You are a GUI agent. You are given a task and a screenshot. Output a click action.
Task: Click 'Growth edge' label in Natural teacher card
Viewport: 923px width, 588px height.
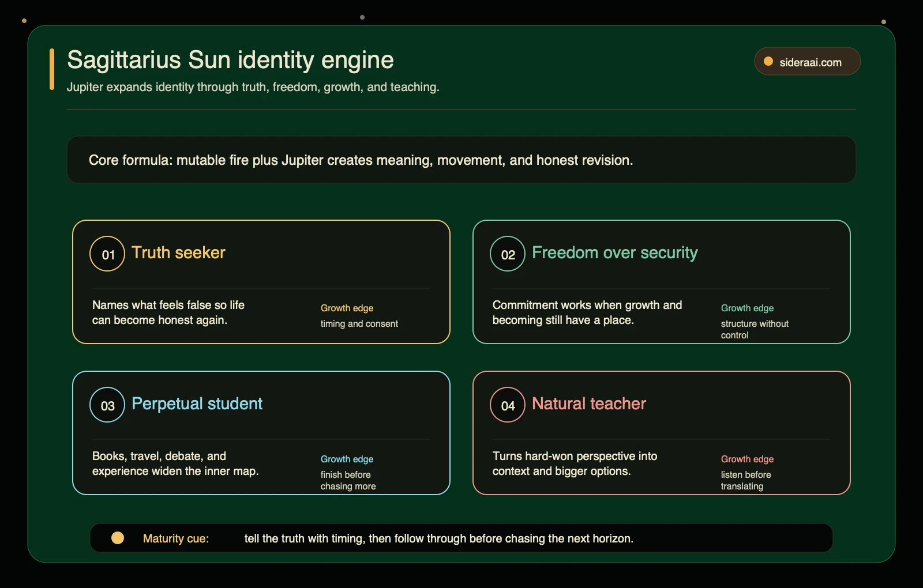pyautogui.click(x=747, y=459)
